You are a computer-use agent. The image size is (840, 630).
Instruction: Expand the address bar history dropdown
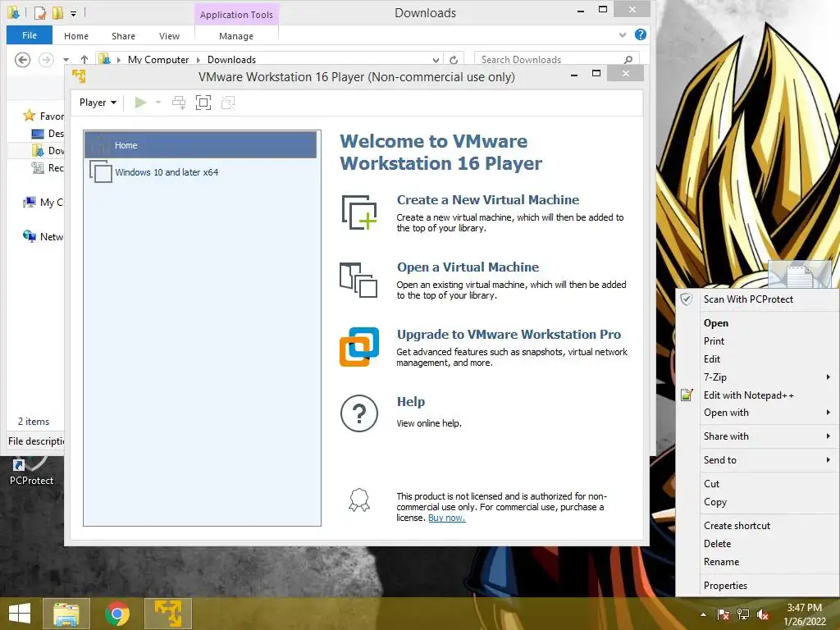tap(436, 60)
